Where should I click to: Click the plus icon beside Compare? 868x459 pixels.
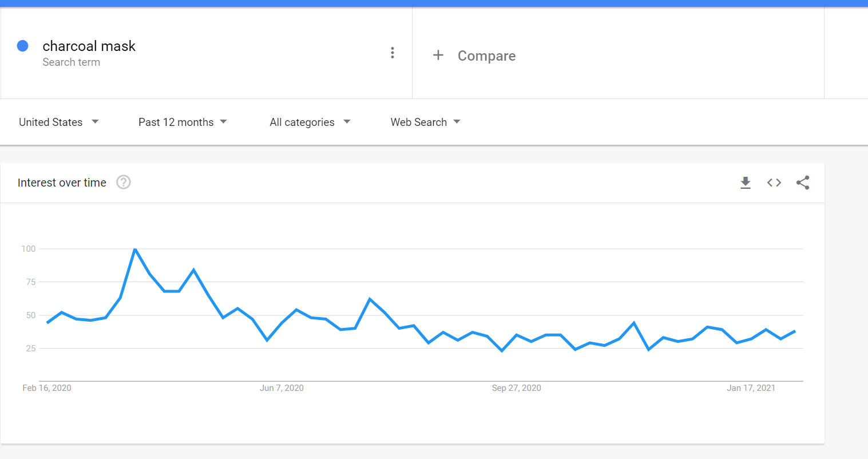pyautogui.click(x=438, y=55)
